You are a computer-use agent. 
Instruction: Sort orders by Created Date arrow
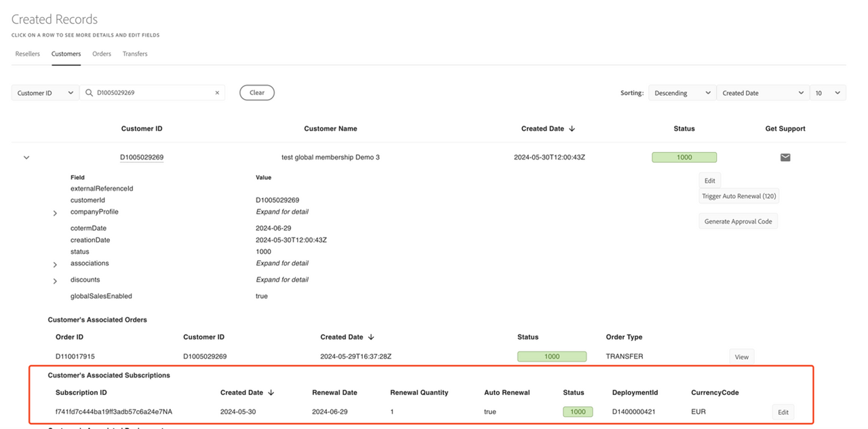coord(371,337)
